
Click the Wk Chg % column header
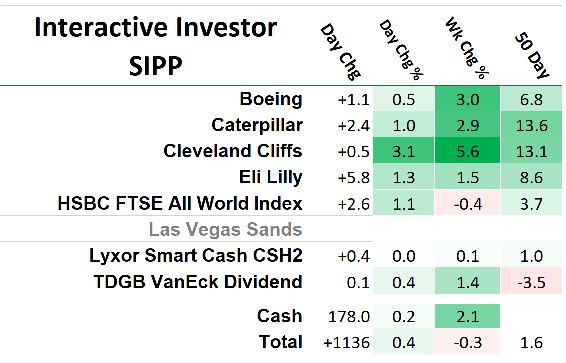(x=466, y=48)
